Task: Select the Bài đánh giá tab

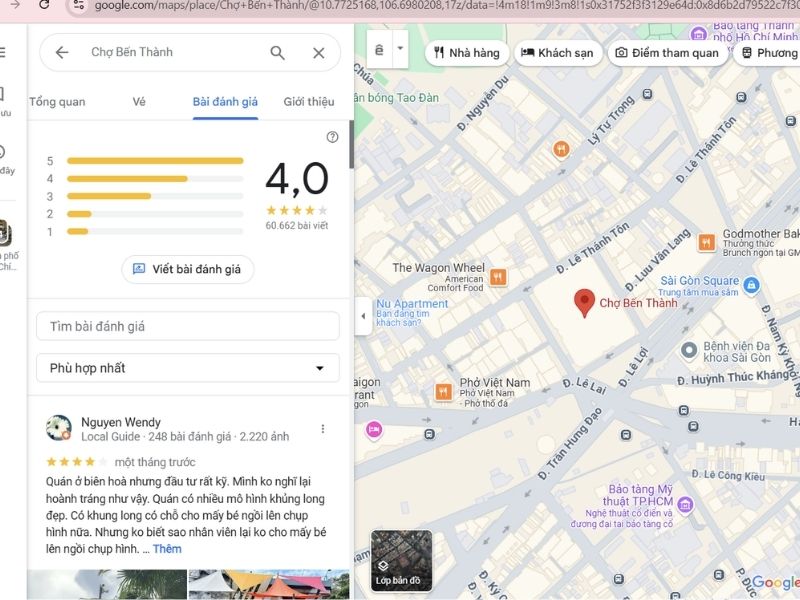Action: coord(225,102)
